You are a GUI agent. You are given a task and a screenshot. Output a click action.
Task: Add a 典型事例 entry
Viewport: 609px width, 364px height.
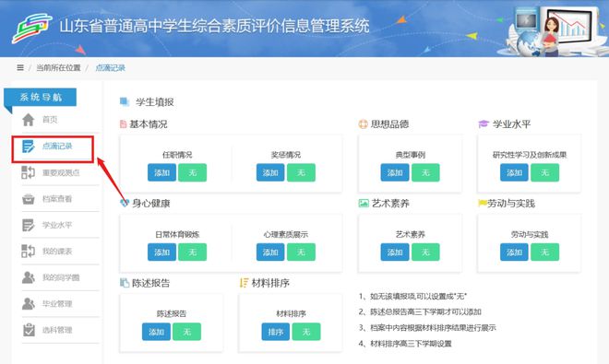tap(395, 172)
